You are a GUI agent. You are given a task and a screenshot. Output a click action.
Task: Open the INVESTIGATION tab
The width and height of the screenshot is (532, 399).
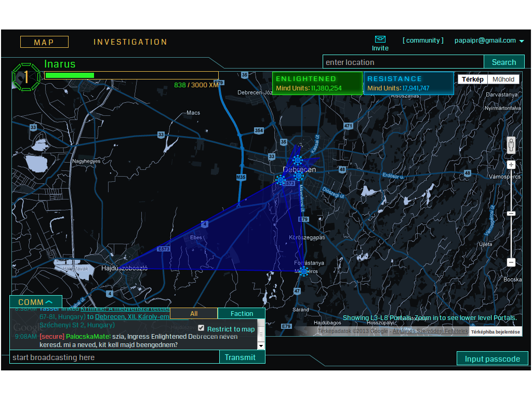click(x=130, y=42)
